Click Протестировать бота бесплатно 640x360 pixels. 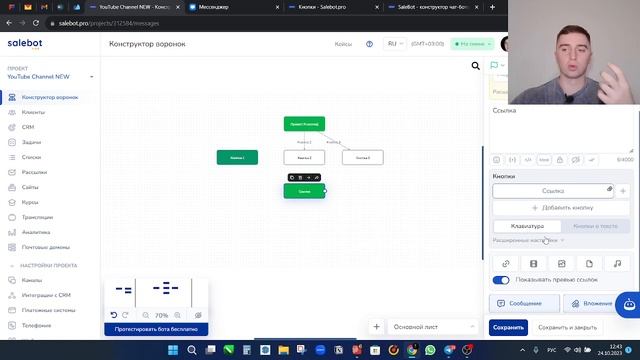pyautogui.click(x=156, y=329)
